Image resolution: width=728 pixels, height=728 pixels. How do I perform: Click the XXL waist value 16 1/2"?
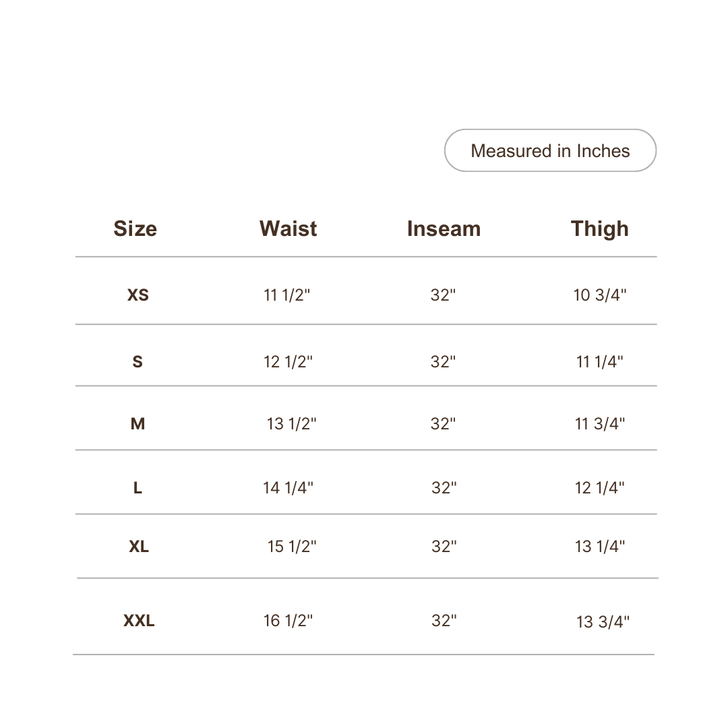point(288,620)
